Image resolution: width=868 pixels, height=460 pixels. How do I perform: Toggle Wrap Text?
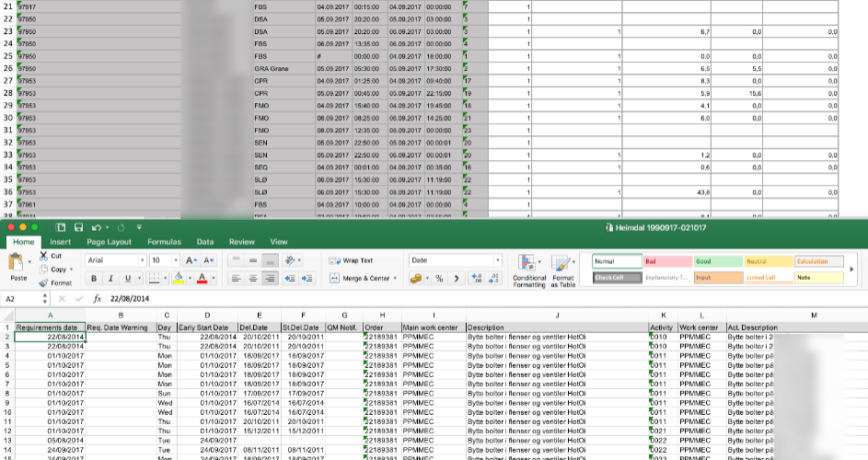click(x=351, y=260)
